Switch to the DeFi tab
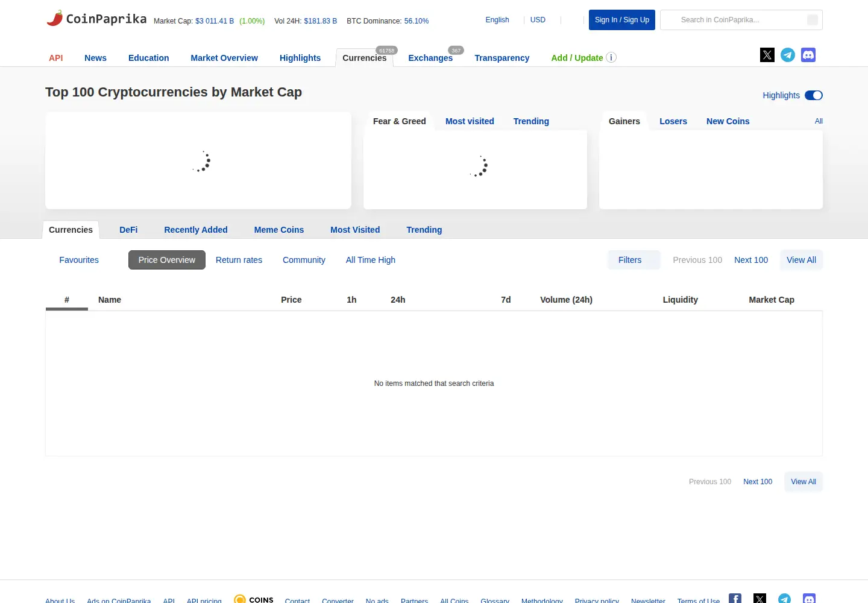The width and height of the screenshot is (868, 603). [128, 230]
